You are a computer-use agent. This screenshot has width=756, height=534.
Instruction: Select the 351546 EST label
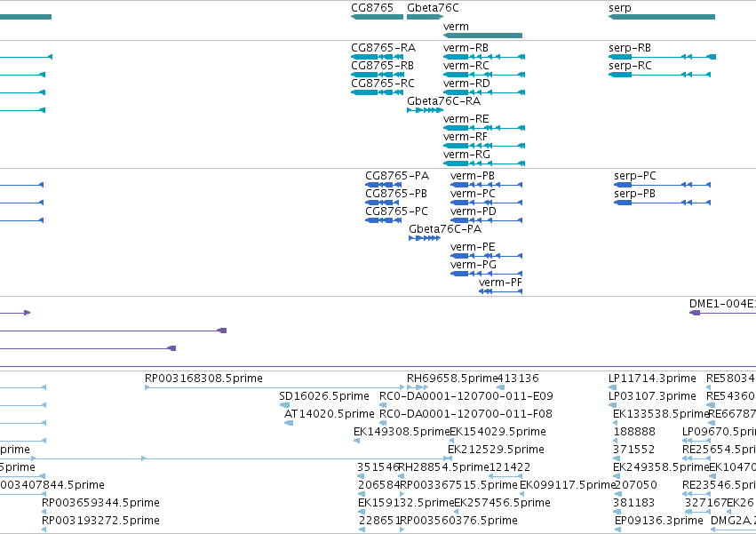[378, 467]
